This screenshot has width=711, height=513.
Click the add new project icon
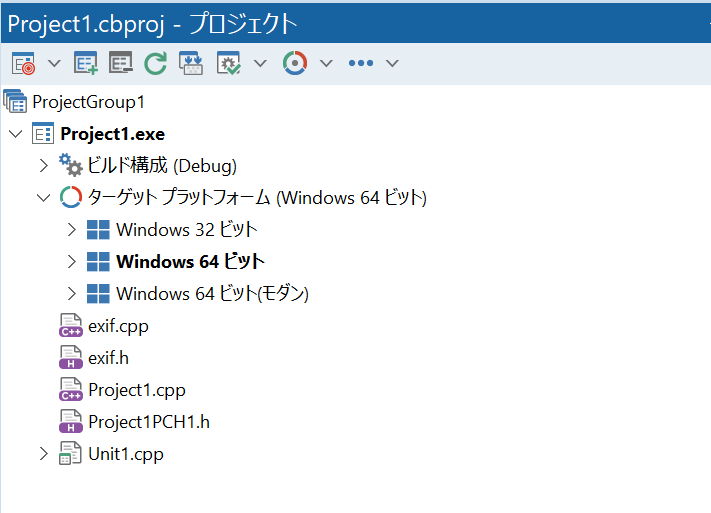(x=87, y=63)
